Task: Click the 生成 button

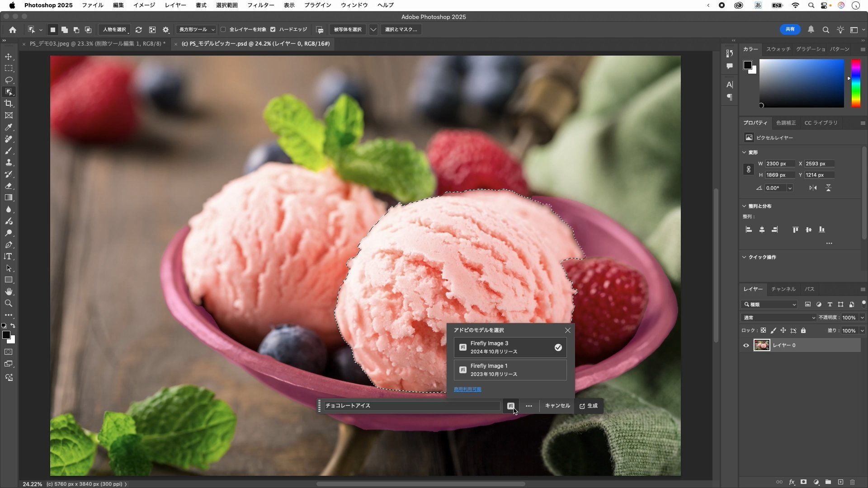Action: (x=589, y=406)
